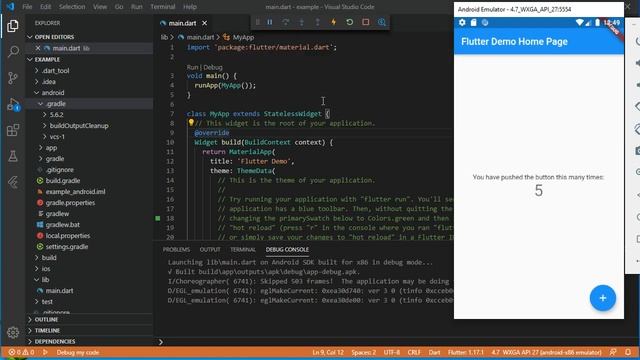Select the emulator device in status bar
The height and width of the screenshot is (360, 640).
(547, 352)
